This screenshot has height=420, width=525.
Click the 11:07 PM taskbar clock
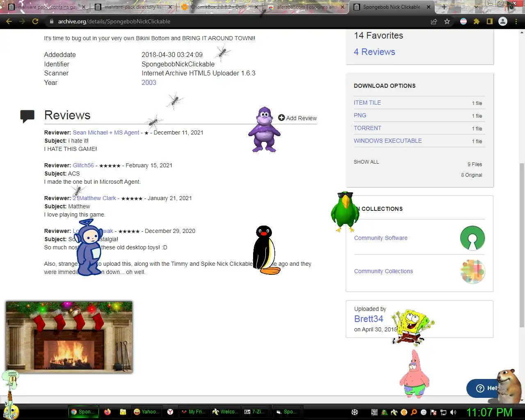coord(490,412)
